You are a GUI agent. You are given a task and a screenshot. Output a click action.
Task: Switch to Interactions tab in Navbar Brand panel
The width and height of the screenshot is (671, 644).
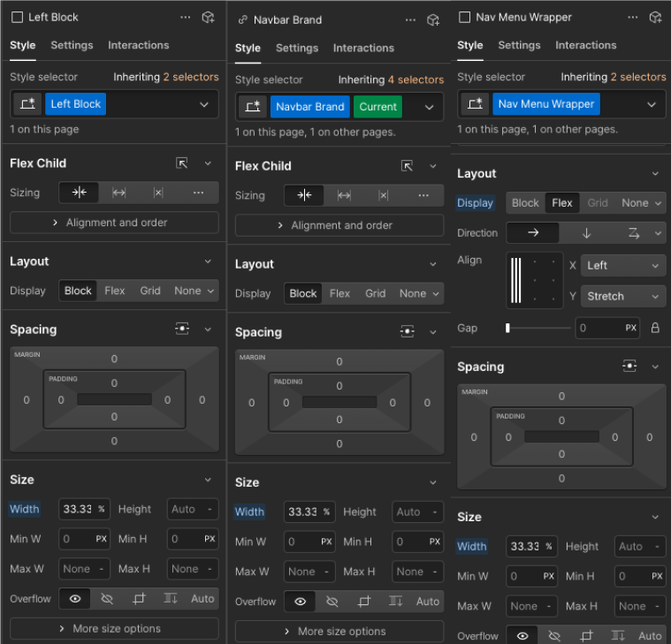363,48
